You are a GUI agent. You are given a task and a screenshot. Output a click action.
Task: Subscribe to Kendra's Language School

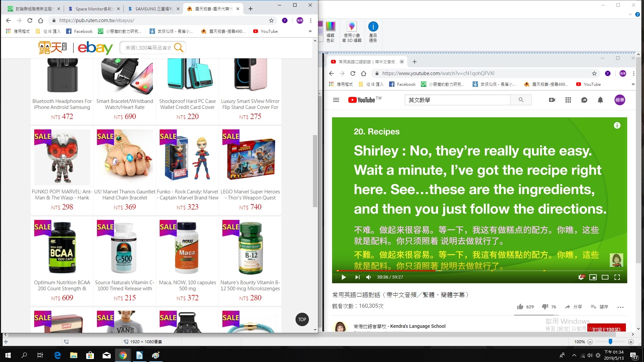coord(606,328)
